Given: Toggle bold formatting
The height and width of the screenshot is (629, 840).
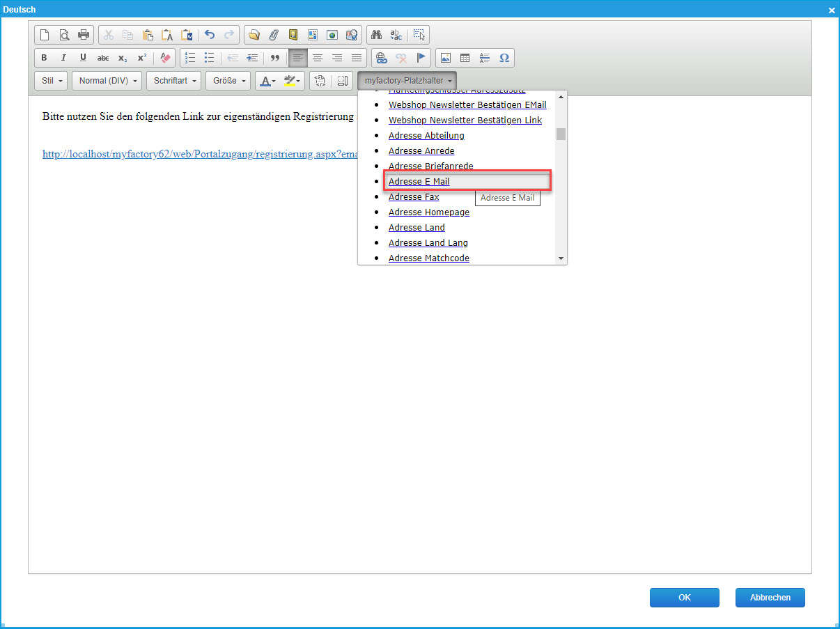Looking at the screenshot, I should [x=45, y=58].
